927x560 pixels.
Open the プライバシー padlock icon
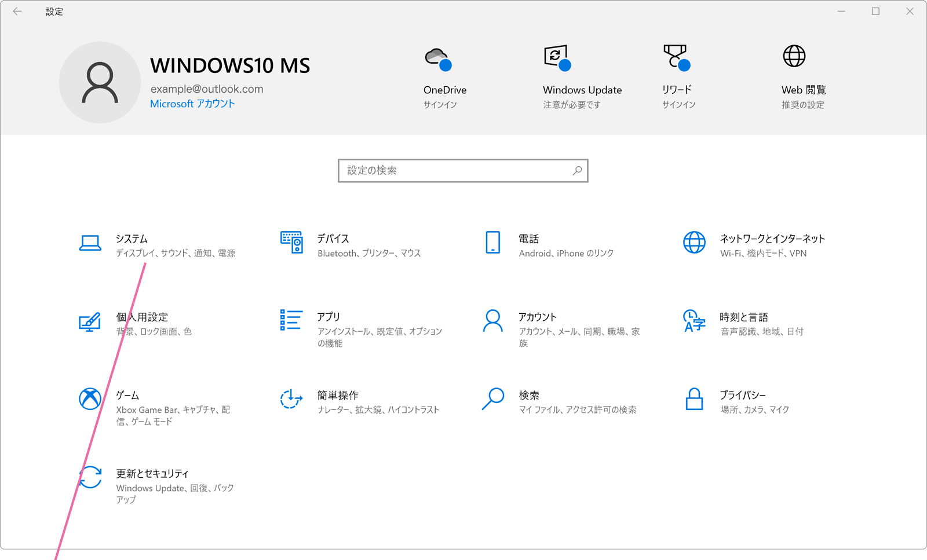(694, 399)
